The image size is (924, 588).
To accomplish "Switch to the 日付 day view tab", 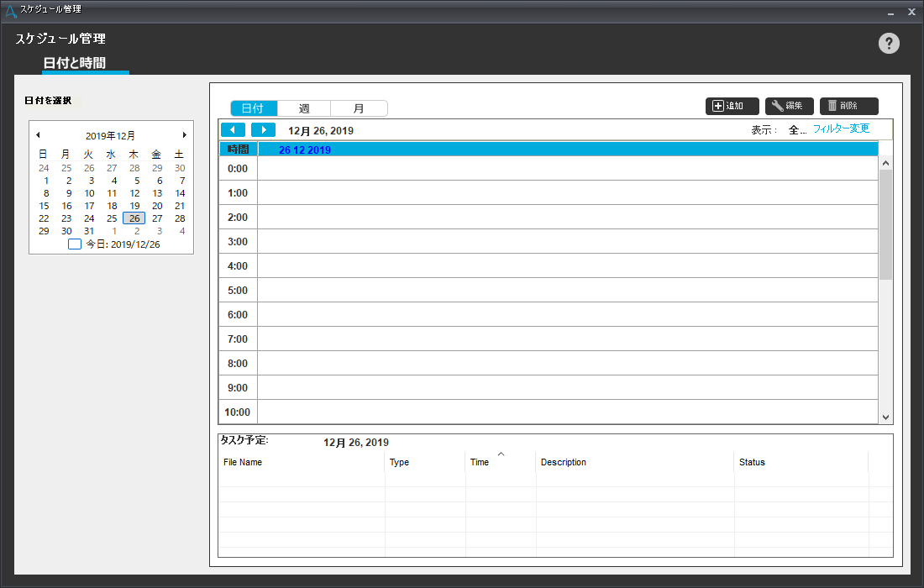I will (x=254, y=108).
